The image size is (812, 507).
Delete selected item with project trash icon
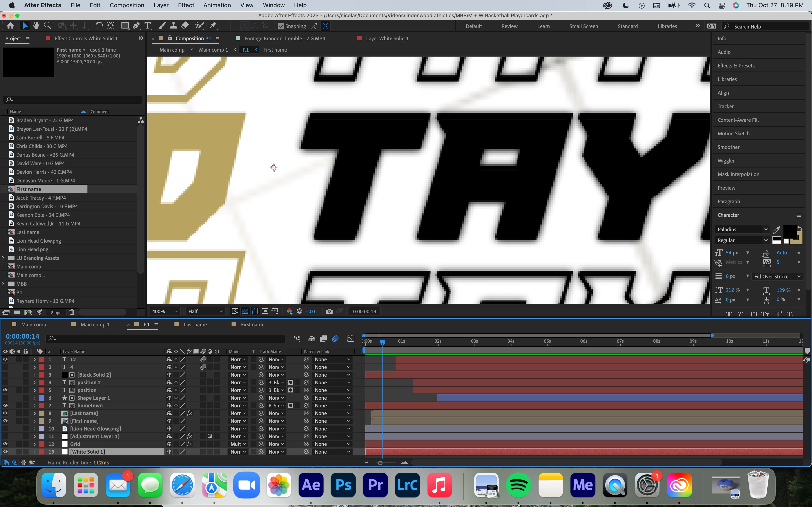tap(71, 312)
